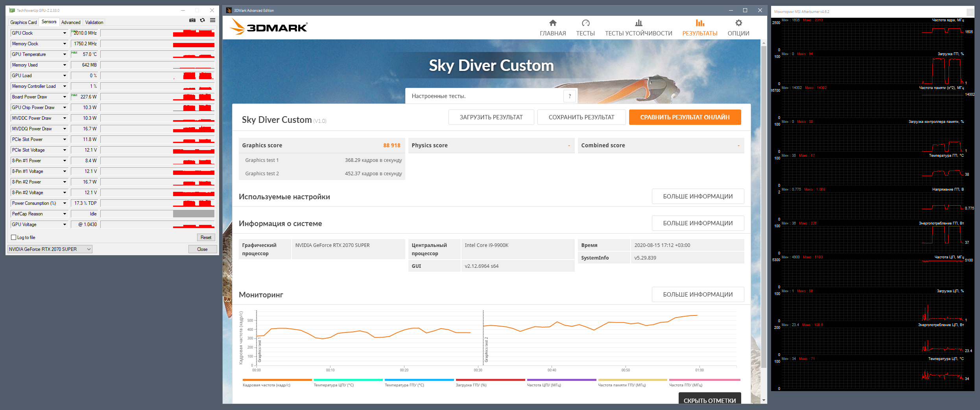
Task: Click the GPU-Z refresh icon
Action: (202, 20)
